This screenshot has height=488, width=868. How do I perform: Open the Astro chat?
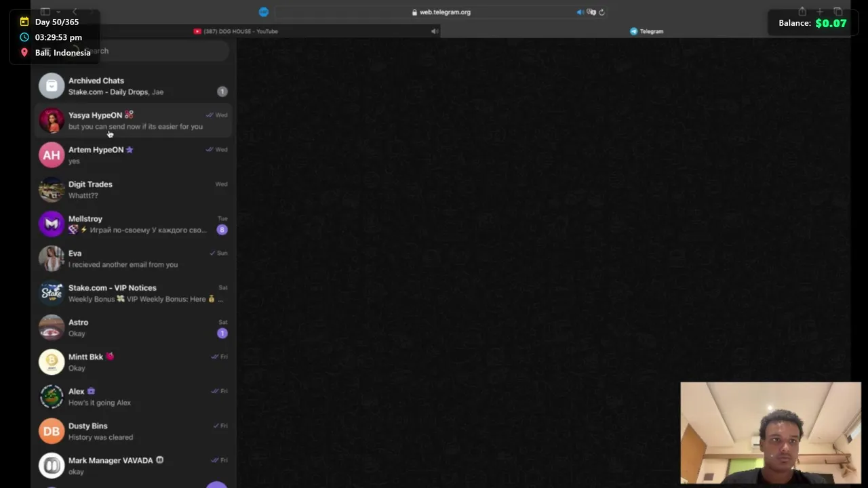[x=133, y=328]
